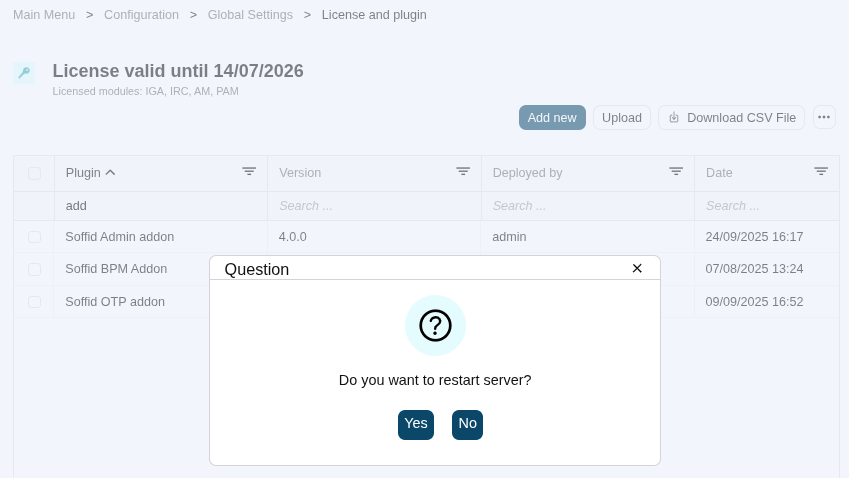The image size is (849, 478).
Task: Go to Main Menu breadcrumb
Action: [x=44, y=15]
